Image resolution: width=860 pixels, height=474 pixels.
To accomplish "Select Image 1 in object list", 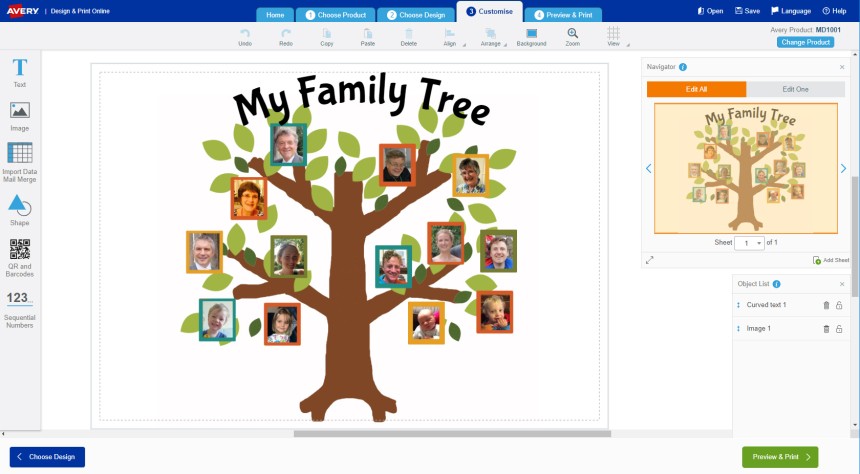I will point(759,329).
